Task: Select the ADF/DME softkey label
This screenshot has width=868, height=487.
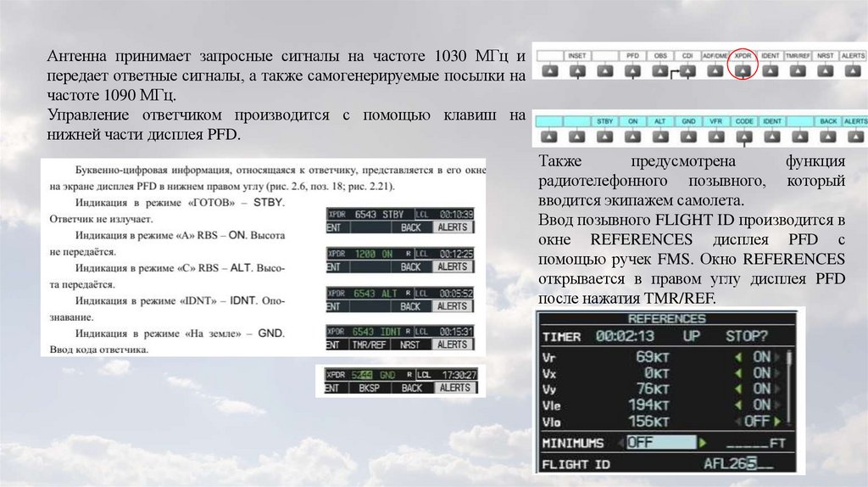Action: [715, 55]
